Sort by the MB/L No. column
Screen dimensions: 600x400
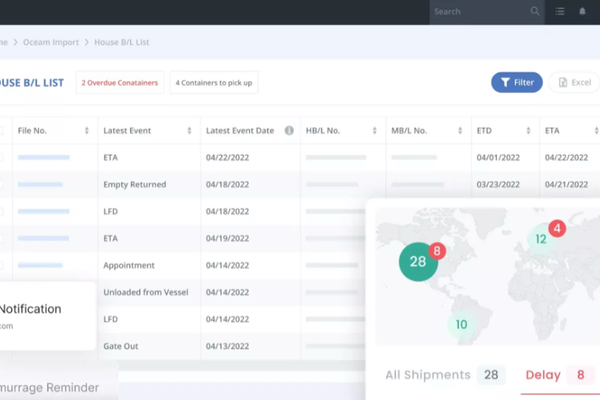pos(460,131)
